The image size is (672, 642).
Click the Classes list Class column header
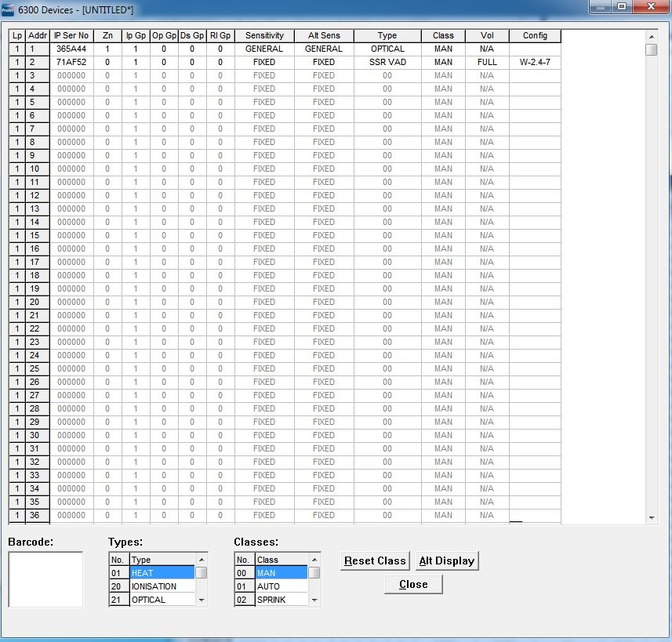pyautogui.click(x=282, y=560)
